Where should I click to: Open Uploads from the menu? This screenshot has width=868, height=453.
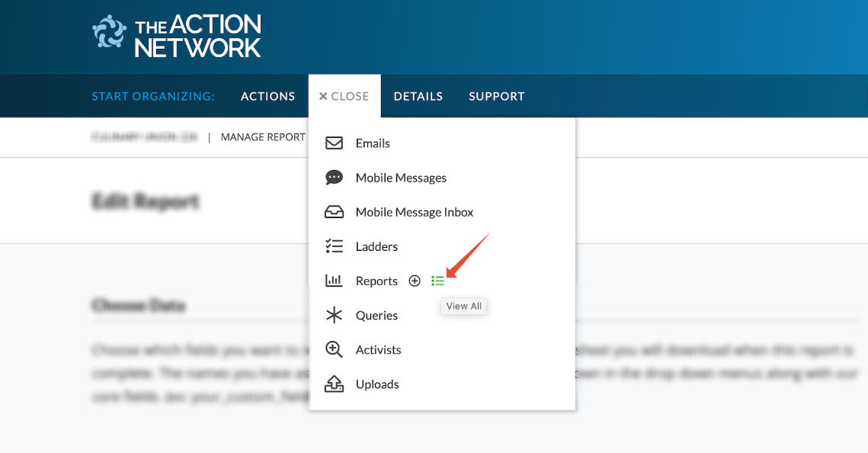[377, 384]
